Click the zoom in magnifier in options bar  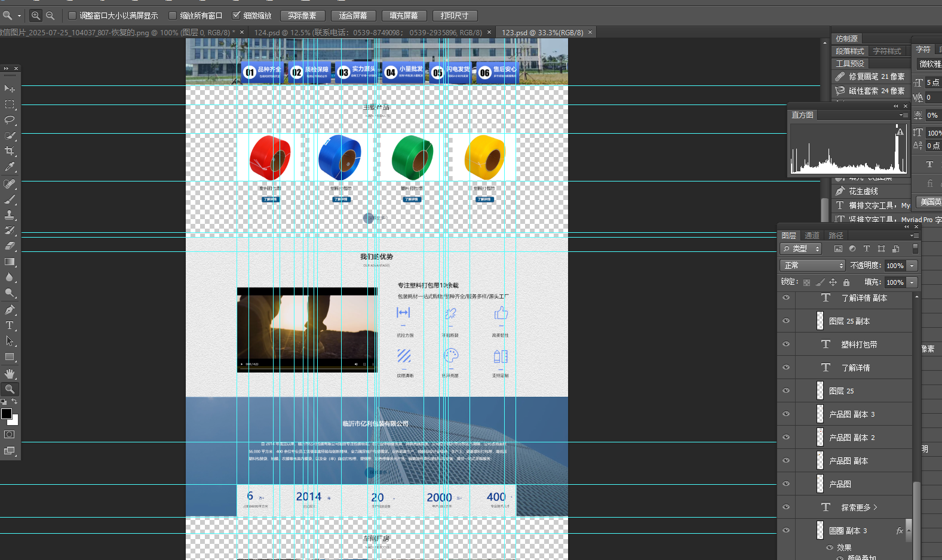point(36,16)
